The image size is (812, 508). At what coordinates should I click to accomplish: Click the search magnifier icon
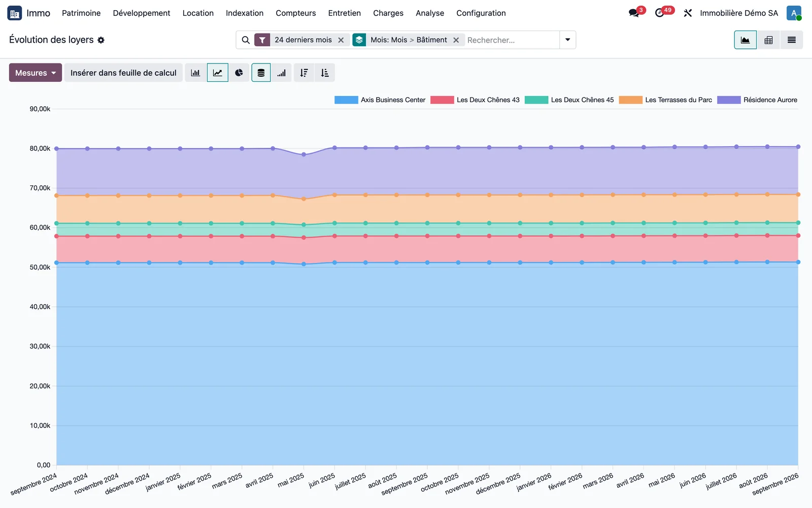246,40
